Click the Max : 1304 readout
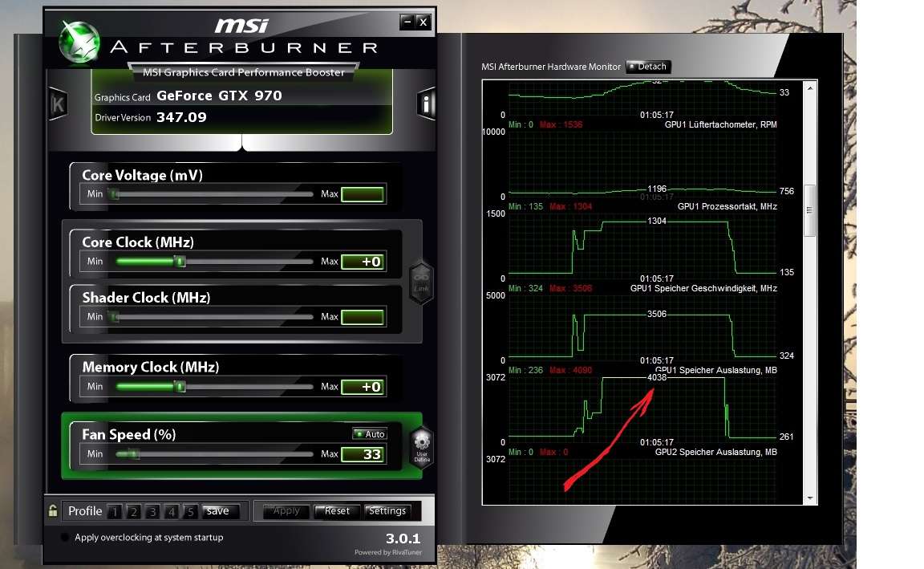The image size is (924, 569). click(x=571, y=206)
